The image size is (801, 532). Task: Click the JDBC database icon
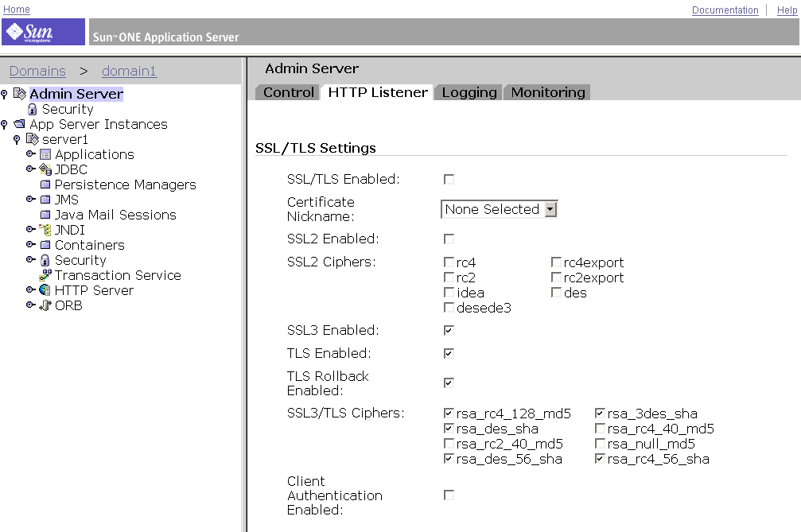[45, 169]
